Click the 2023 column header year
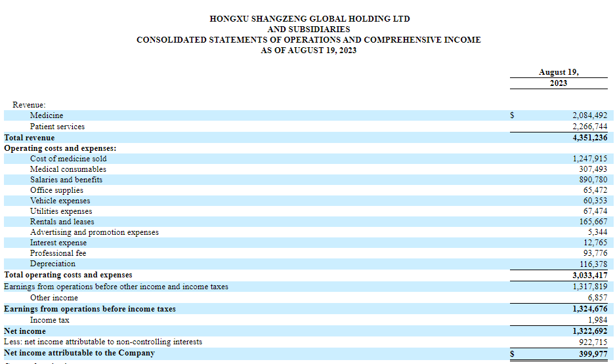 (x=559, y=83)
